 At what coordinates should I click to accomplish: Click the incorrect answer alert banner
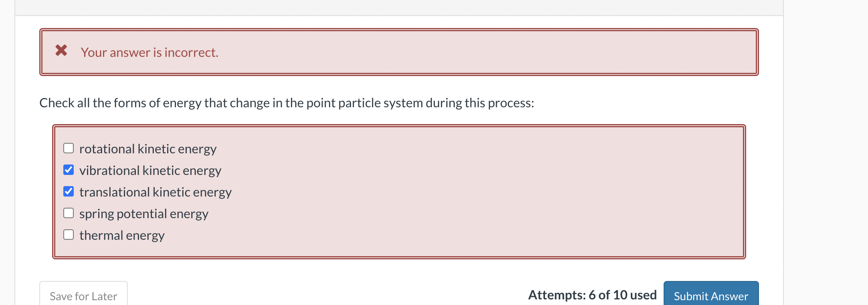pos(399,51)
